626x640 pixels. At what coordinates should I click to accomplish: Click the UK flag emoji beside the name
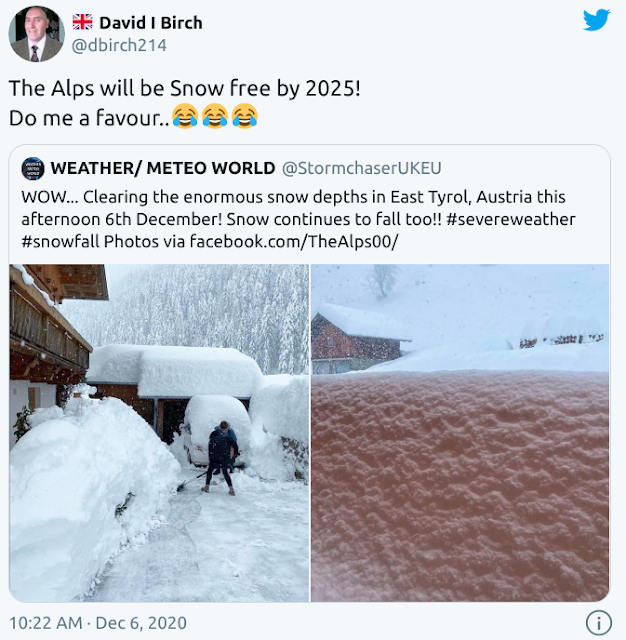[x=82, y=22]
